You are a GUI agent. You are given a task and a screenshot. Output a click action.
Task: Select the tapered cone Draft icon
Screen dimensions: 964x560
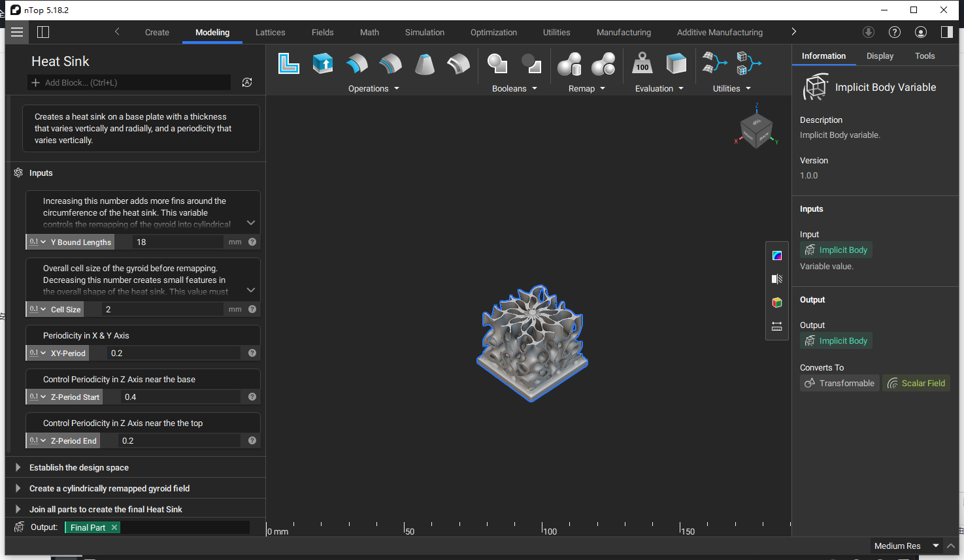pos(425,63)
